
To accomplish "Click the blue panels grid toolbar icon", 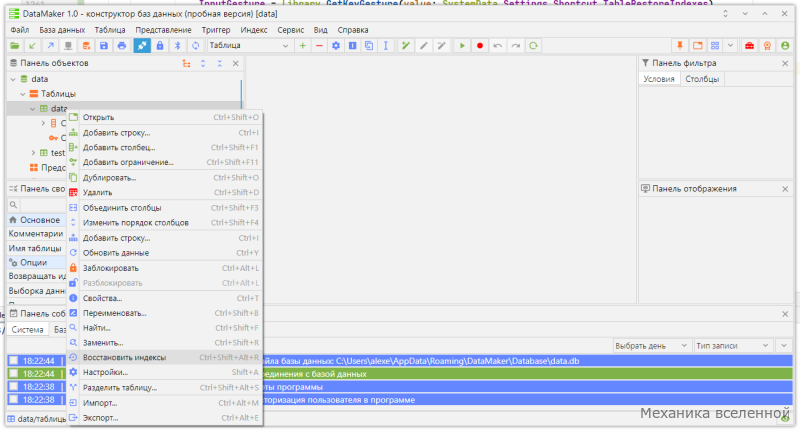I will [715, 46].
